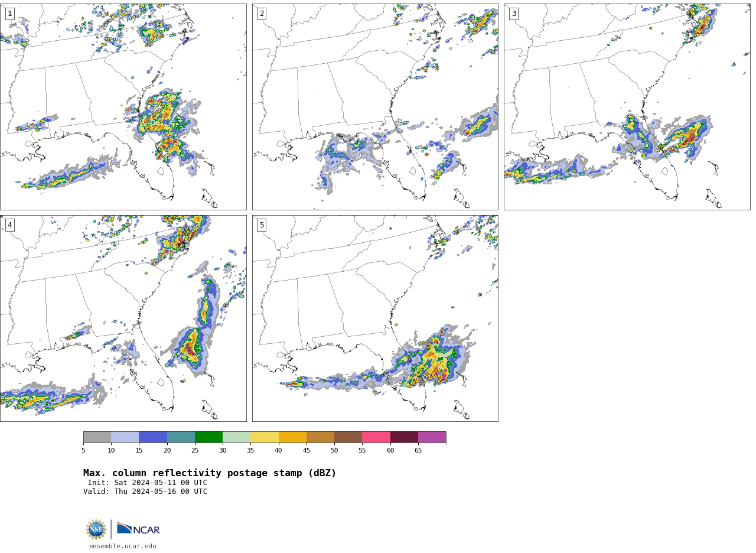This screenshot has width=756, height=553.
Task: Click the Init: Sat 2024-05-11 00 UTC text
Action: click(x=148, y=483)
